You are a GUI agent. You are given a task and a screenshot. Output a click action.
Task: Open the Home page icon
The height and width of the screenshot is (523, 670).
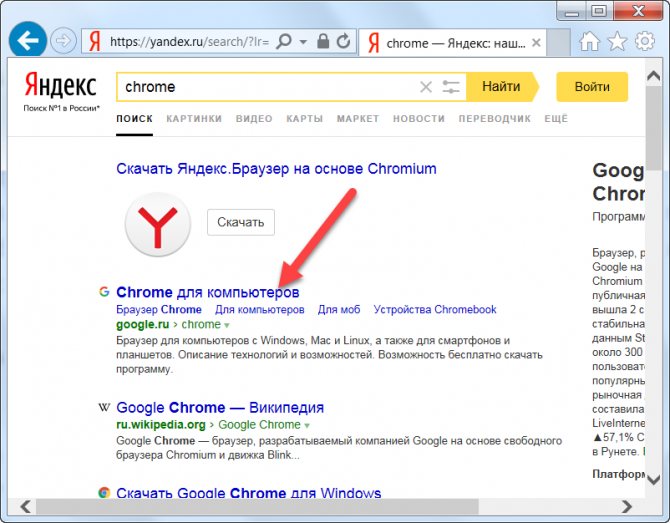590,41
